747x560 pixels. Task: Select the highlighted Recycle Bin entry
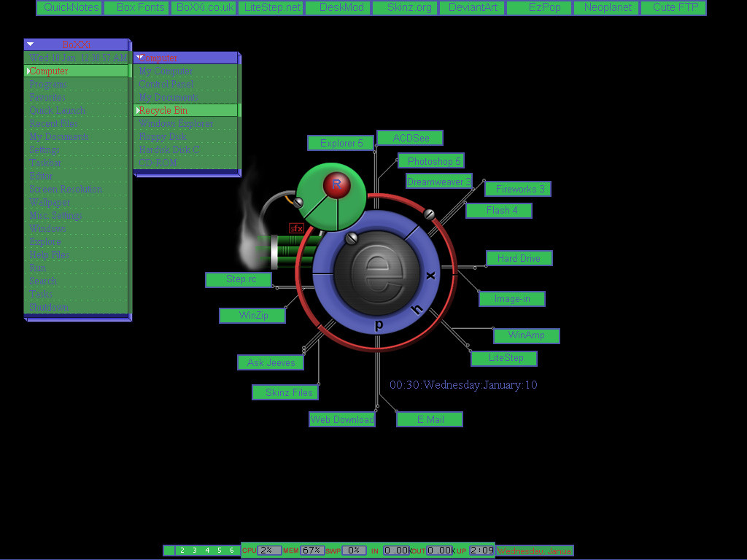click(185, 111)
